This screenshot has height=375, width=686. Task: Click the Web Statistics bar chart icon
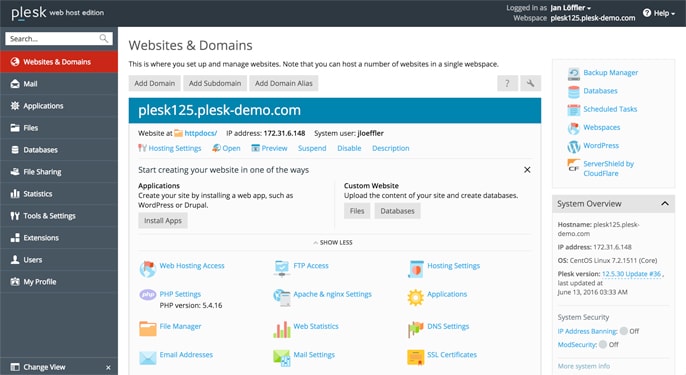[x=282, y=329]
